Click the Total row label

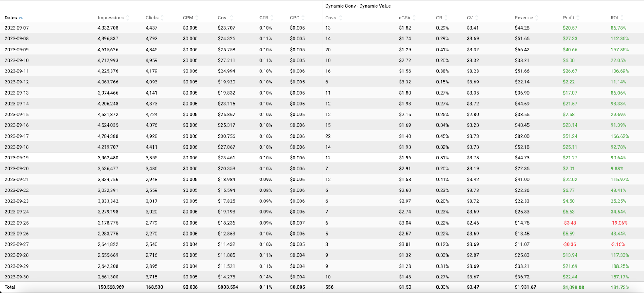click(10, 287)
